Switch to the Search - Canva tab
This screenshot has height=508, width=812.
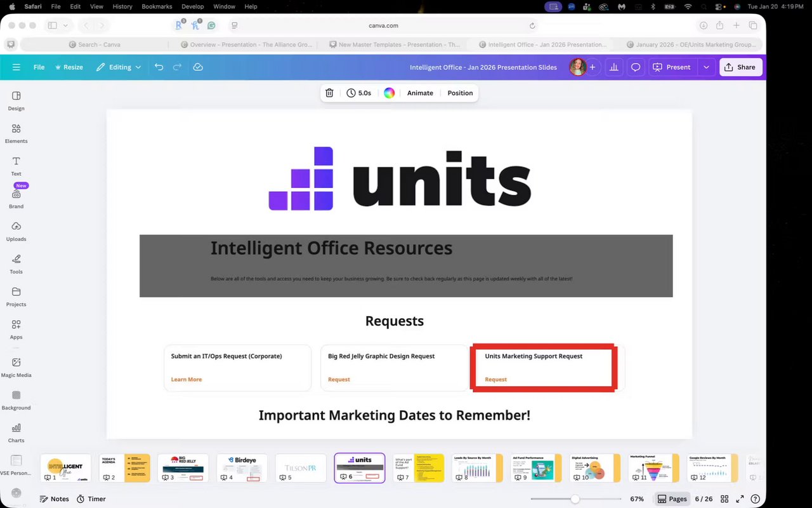[95, 45]
